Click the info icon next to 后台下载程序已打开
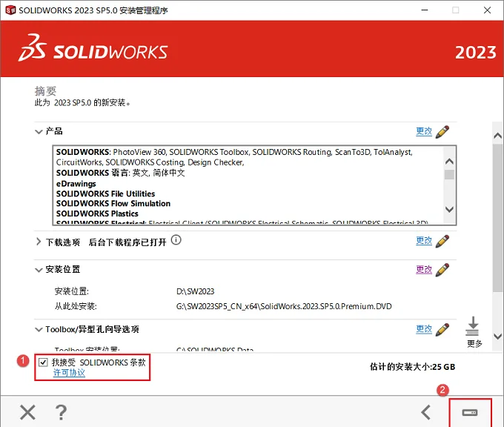This screenshot has height=427, width=504. tap(176, 240)
